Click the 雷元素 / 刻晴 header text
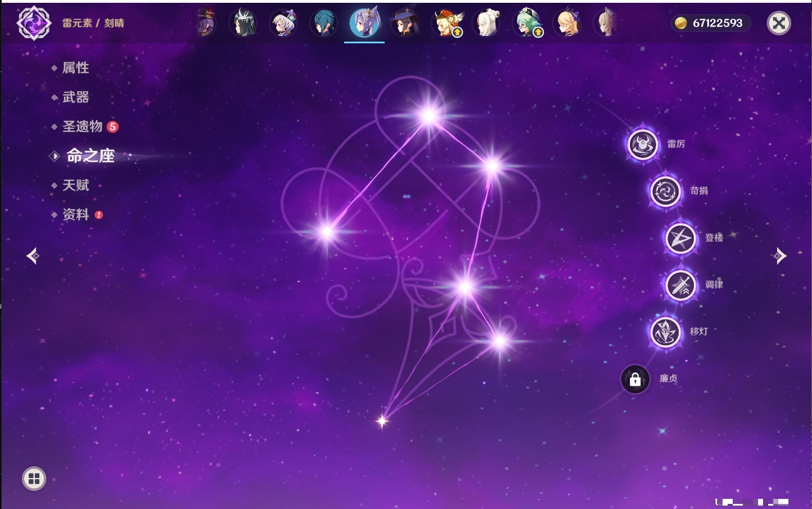Image resolution: width=812 pixels, height=509 pixels. (93, 23)
